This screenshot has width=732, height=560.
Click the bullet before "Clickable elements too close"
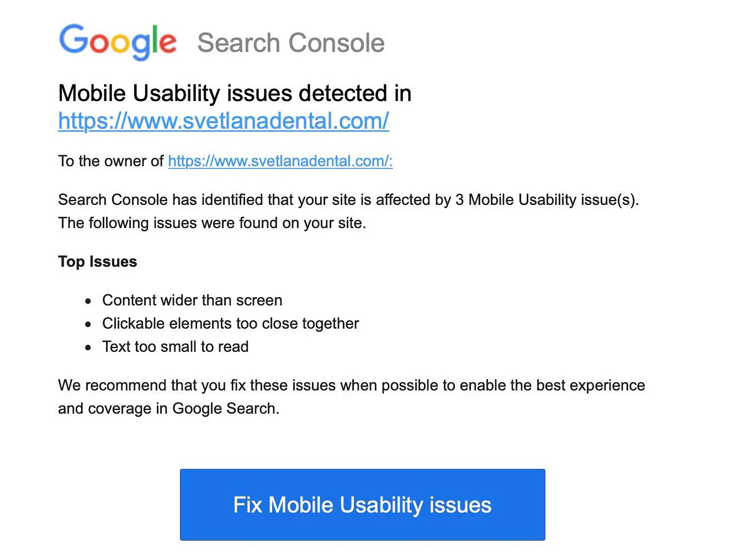[88, 325]
